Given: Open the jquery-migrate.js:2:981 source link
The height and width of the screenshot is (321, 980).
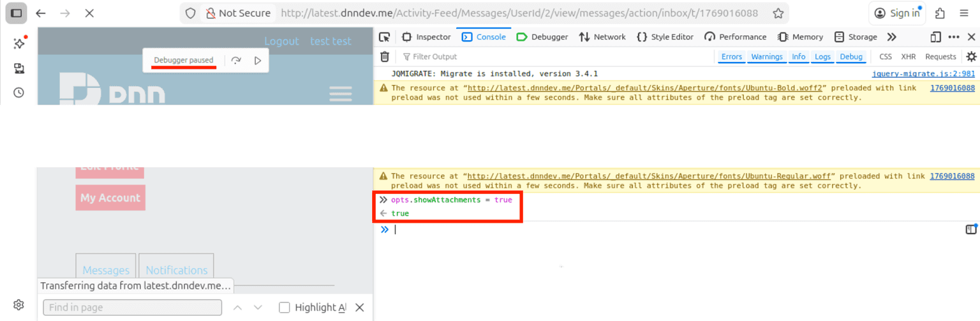Looking at the screenshot, I should [923, 74].
